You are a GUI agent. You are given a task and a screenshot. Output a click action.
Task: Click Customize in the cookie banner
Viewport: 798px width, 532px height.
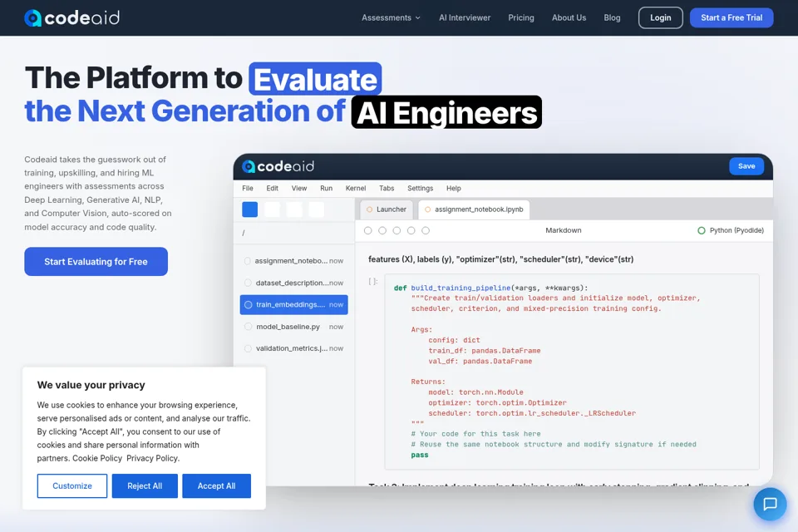pos(72,486)
